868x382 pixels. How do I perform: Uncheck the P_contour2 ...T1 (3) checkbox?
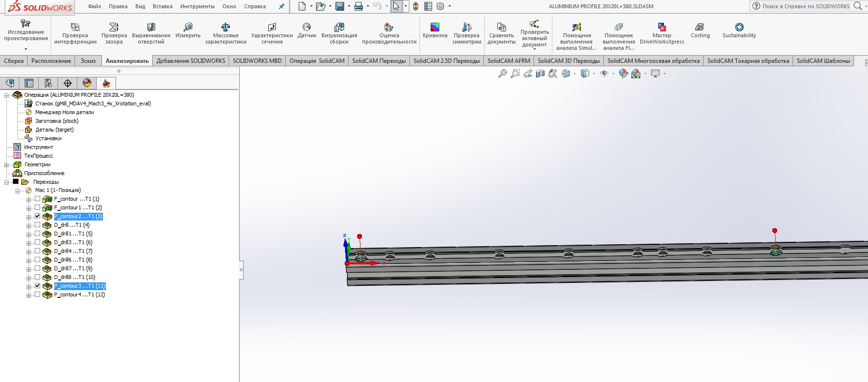tap(37, 216)
